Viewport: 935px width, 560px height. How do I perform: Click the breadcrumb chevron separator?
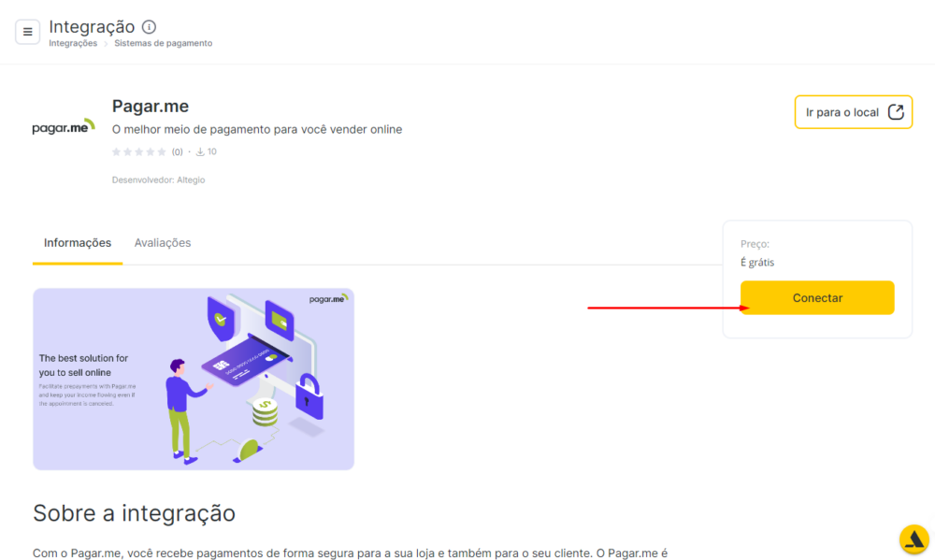pyautogui.click(x=106, y=44)
